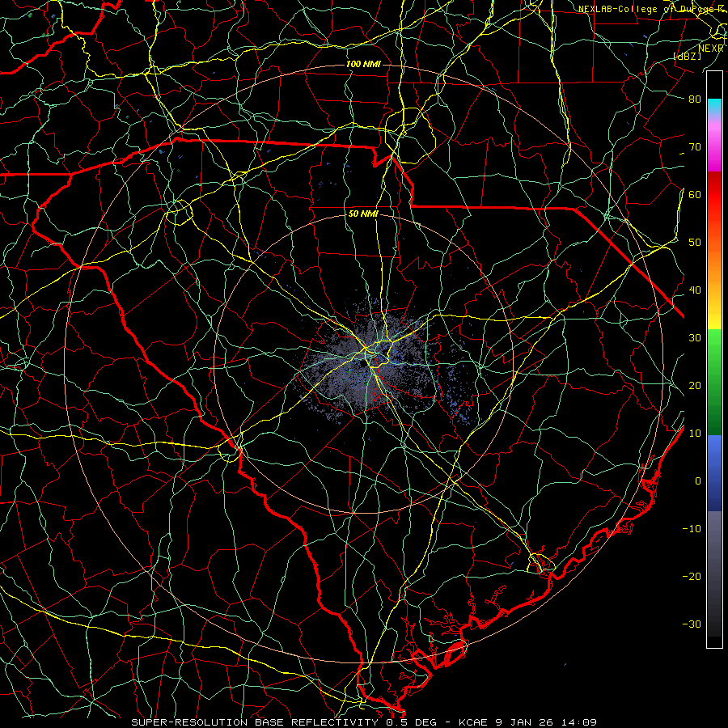Image resolution: width=728 pixels, height=728 pixels.
Task: Click the 20 value on the dBZ scale
Action: (695, 385)
